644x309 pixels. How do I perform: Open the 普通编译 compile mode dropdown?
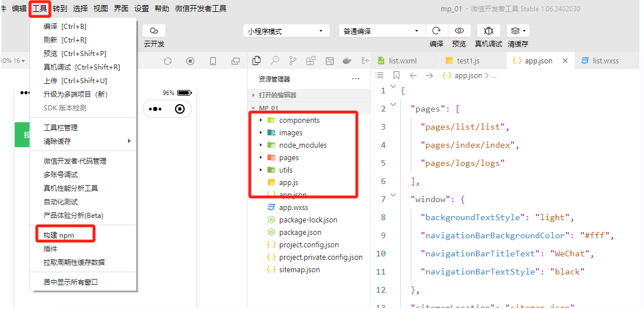382,31
